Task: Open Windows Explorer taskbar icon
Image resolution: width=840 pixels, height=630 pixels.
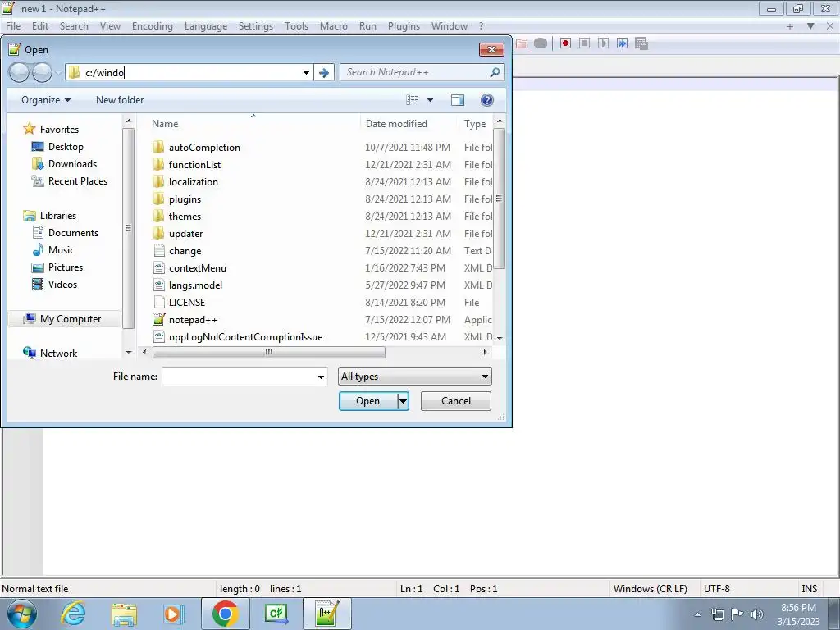Action: click(124, 614)
